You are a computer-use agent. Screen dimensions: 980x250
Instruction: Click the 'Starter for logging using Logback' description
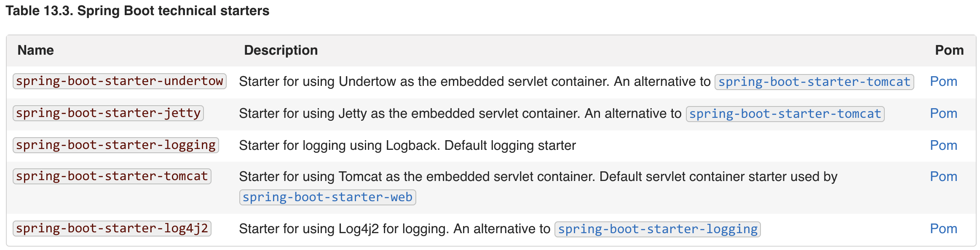pos(407,145)
